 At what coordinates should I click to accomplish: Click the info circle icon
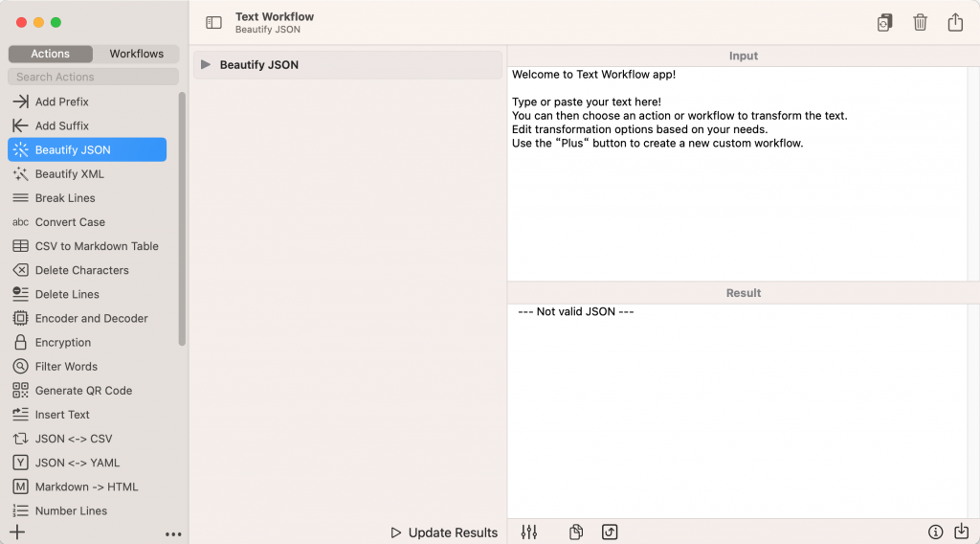[935, 532]
